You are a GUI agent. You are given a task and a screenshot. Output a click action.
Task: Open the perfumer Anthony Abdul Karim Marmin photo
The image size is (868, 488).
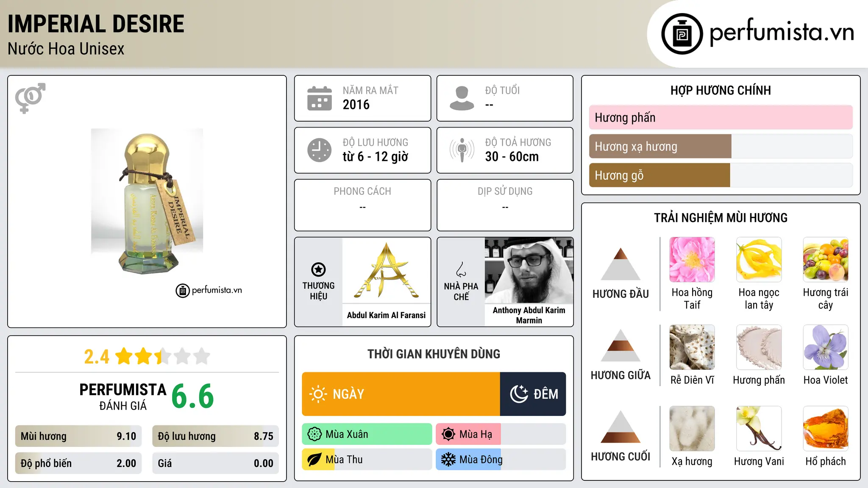pyautogui.click(x=529, y=270)
